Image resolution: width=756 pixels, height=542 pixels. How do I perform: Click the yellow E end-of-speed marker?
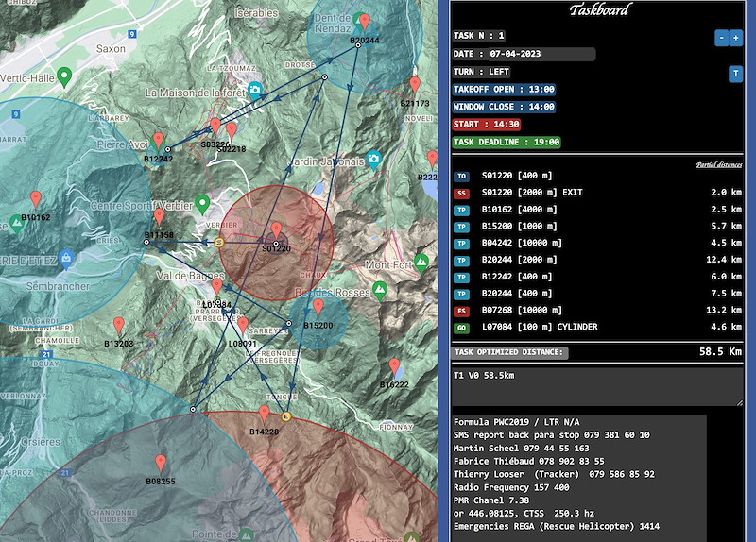[x=286, y=416]
